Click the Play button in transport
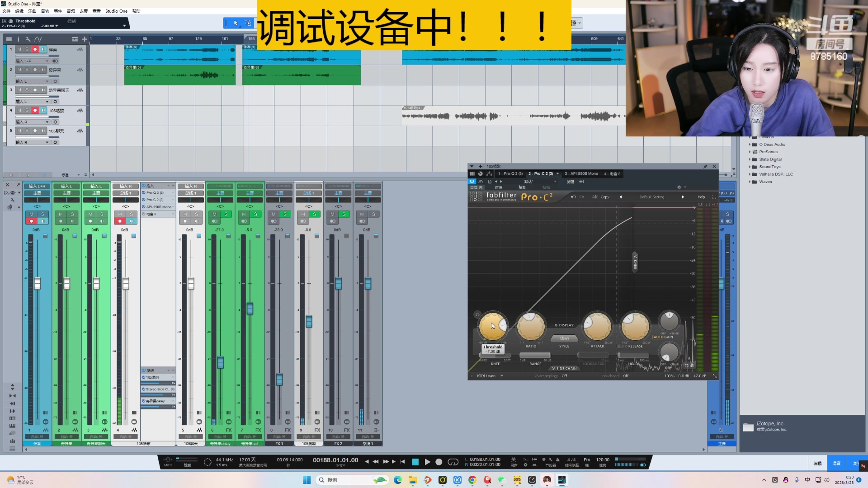The height and width of the screenshot is (488, 868). [x=427, y=462]
